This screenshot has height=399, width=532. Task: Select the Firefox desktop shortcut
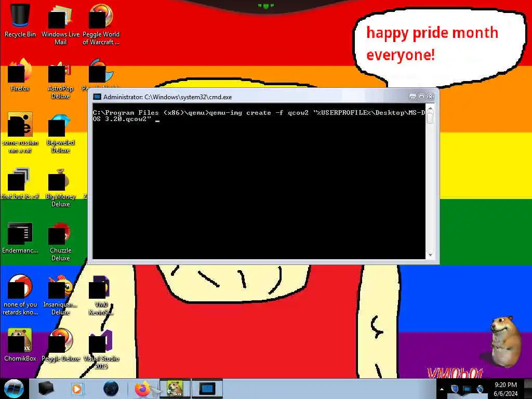[x=20, y=75]
